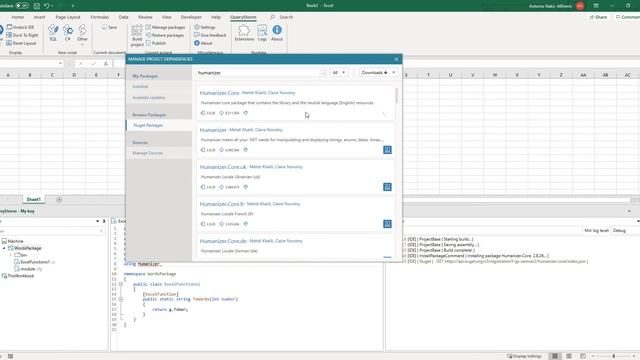Open the Extensions runtime button
Image resolution: width=640 pixels, height=360 pixels.
pyautogui.click(x=244, y=33)
